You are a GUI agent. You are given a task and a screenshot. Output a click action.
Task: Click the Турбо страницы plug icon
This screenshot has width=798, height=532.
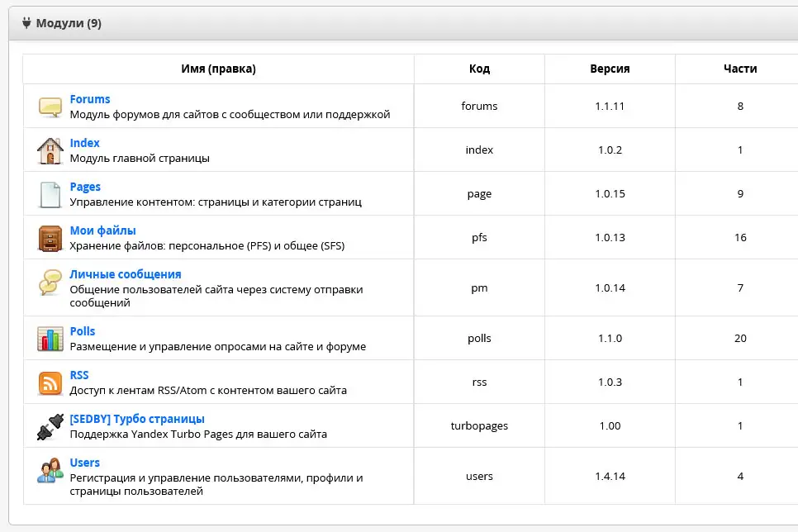tap(50, 426)
